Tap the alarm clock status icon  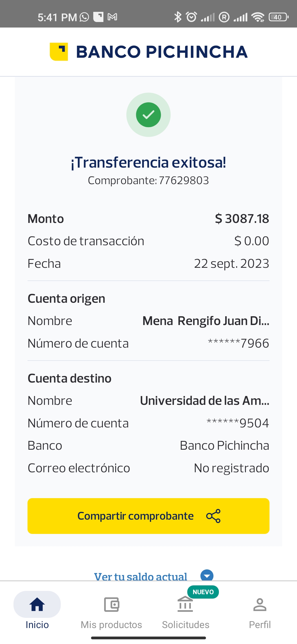pyautogui.click(x=191, y=17)
